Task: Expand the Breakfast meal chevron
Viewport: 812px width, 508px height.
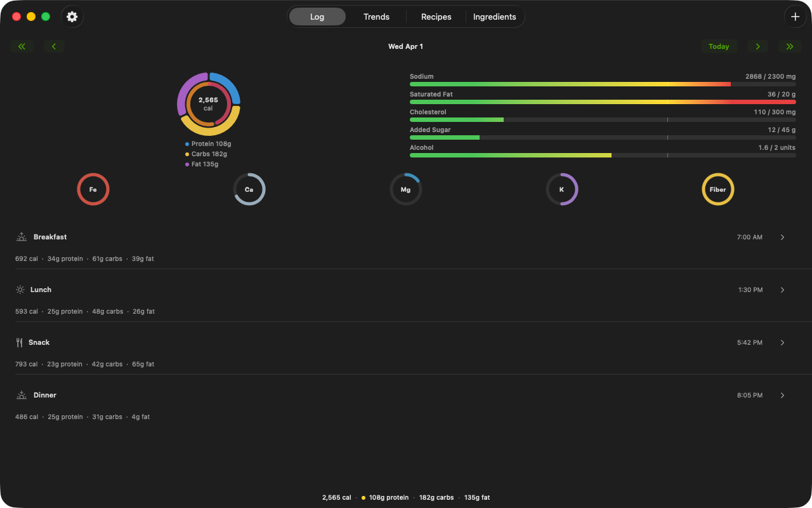Action: coord(782,237)
